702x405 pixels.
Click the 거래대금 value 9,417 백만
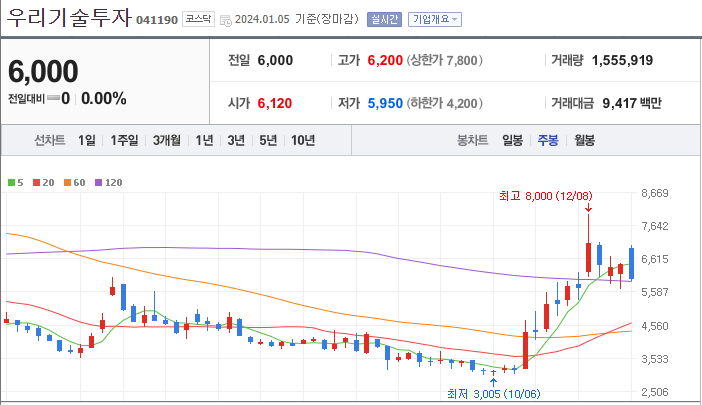632,103
